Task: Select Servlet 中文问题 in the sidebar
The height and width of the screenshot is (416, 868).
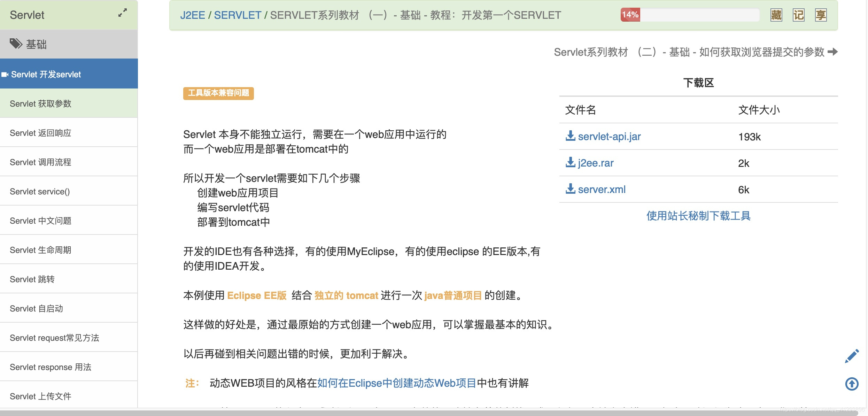Action: click(41, 221)
